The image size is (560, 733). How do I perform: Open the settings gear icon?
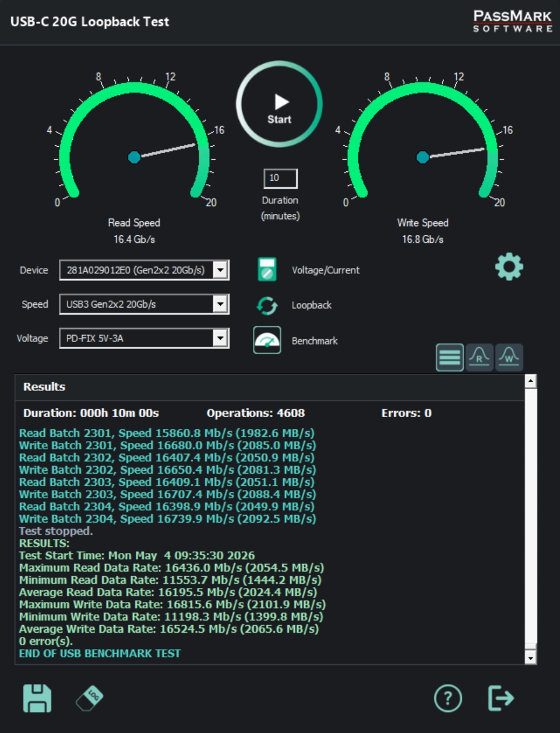(509, 267)
